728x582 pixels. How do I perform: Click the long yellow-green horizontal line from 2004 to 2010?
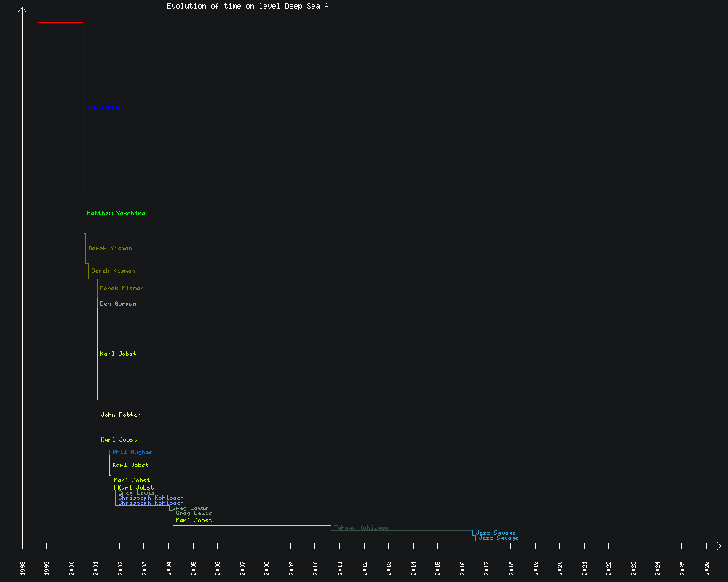click(251, 525)
